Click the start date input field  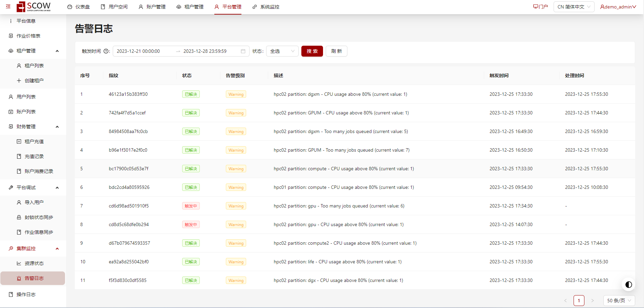[142, 51]
